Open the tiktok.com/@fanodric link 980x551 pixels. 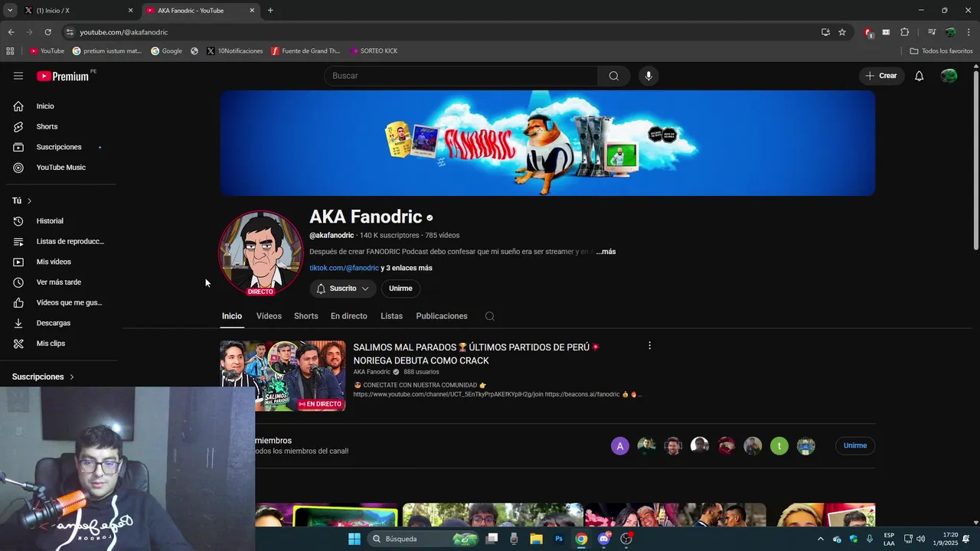344,268
